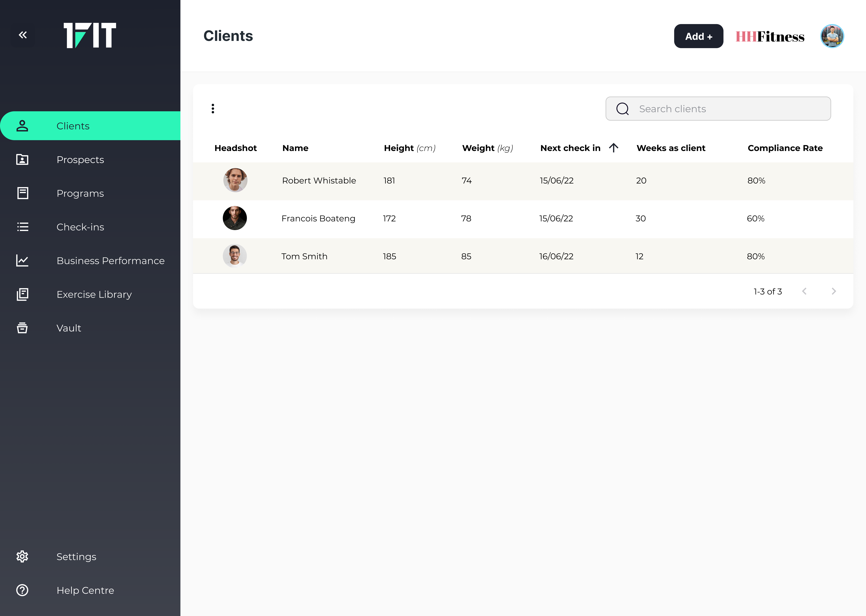
Task: Go to next page of clients
Action: pyautogui.click(x=834, y=291)
